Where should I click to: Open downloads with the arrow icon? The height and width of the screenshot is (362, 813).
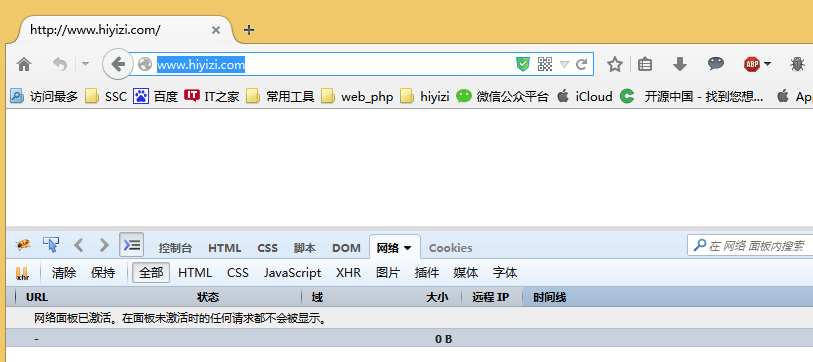click(x=680, y=64)
